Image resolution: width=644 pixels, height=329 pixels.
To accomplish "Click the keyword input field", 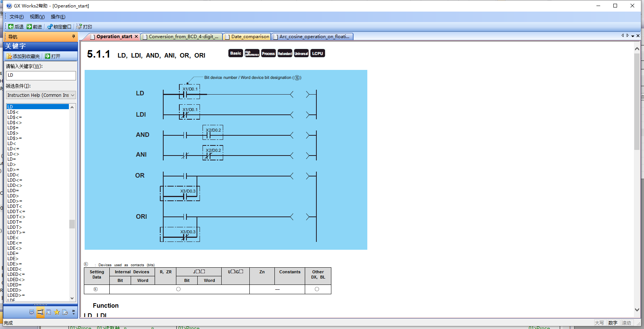I will click(x=41, y=76).
